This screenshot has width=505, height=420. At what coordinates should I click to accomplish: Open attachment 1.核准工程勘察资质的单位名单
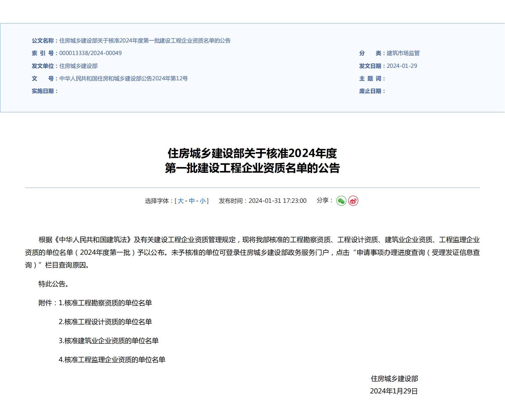[x=105, y=303]
